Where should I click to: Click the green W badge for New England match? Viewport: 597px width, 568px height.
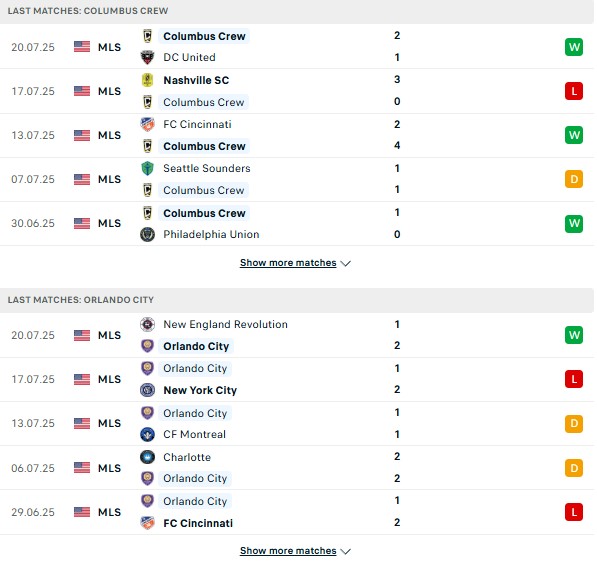574,335
